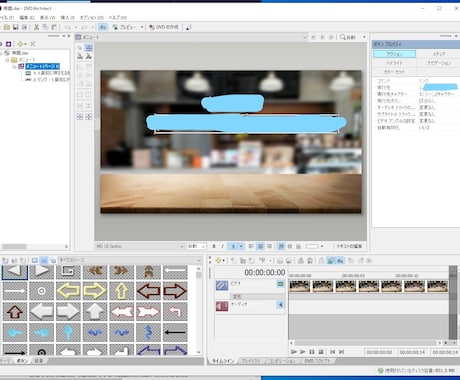
Task: Click the video track icon
Action: (x=222, y=285)
